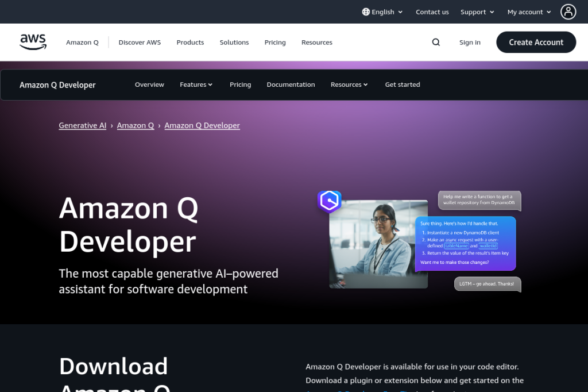This screenshot has width=588, height=392.
Task: Expand the Features submenu
Action: [x=196, y=84]
